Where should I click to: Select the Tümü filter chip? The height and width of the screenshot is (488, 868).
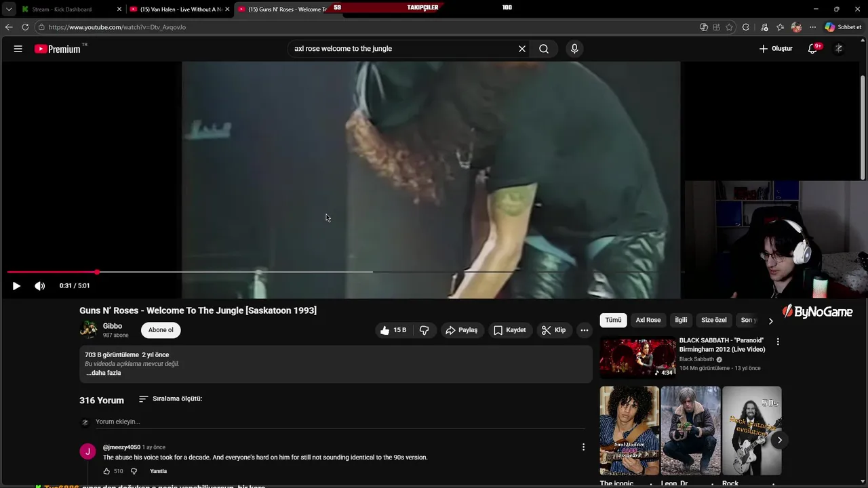(613, 320)
